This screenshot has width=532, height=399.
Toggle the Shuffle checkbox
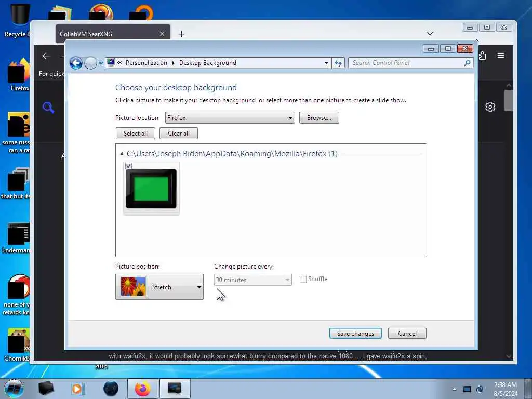[303, 279]
